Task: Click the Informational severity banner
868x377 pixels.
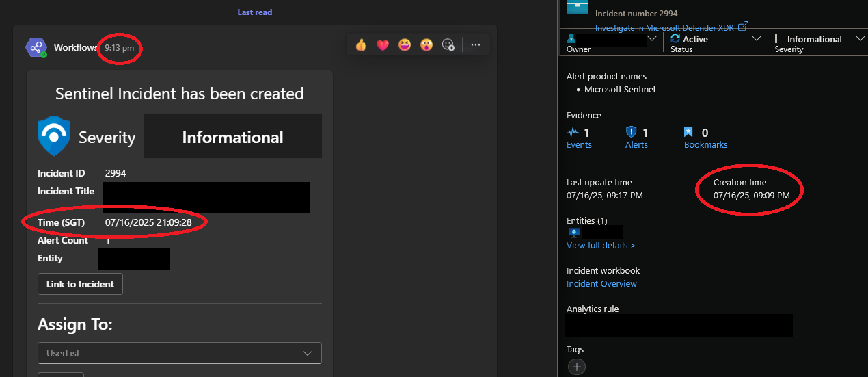Action: [232, 137]
